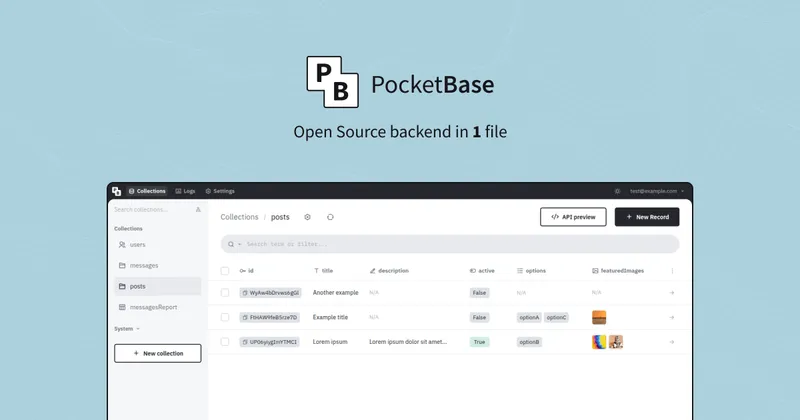Image resolution: width=800 pixels, height=420 pixels.
Task: Click the optionA tag
Action: pos(529,317)
